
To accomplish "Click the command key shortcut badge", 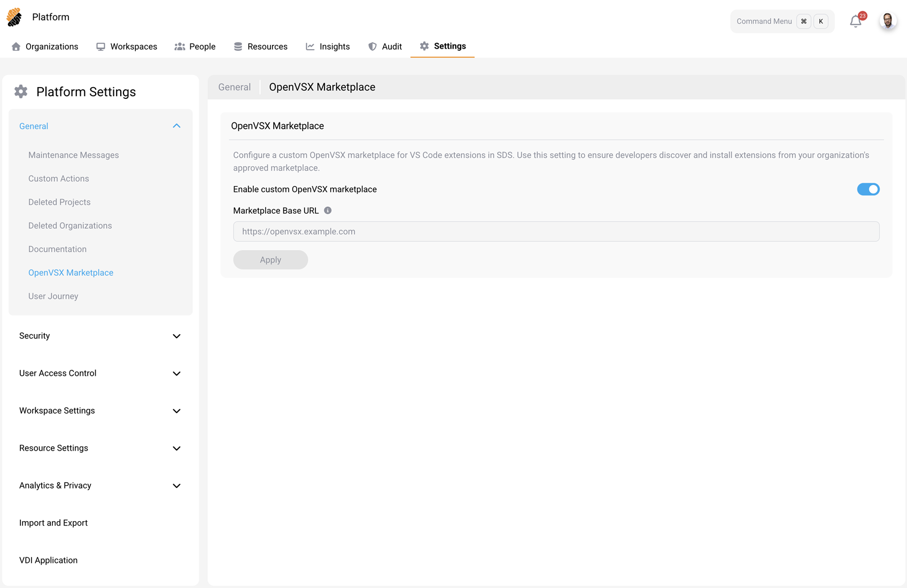I will tap(804, 21).
